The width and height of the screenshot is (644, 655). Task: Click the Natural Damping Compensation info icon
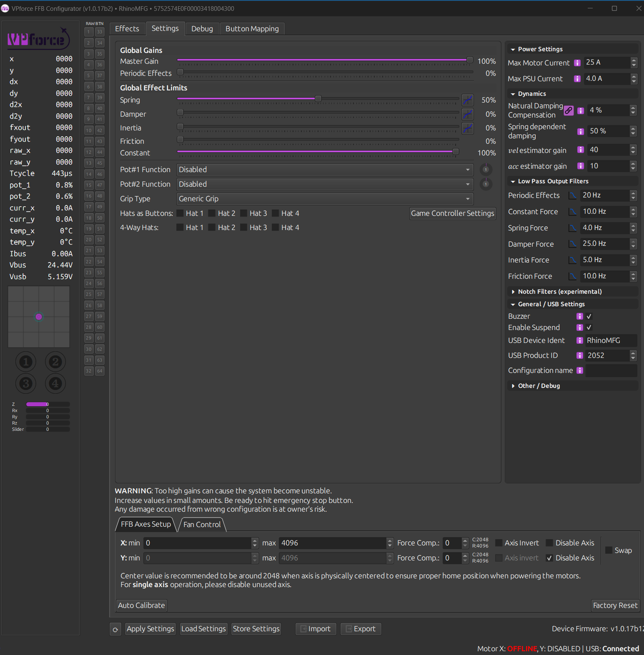(x=581, y=111)
